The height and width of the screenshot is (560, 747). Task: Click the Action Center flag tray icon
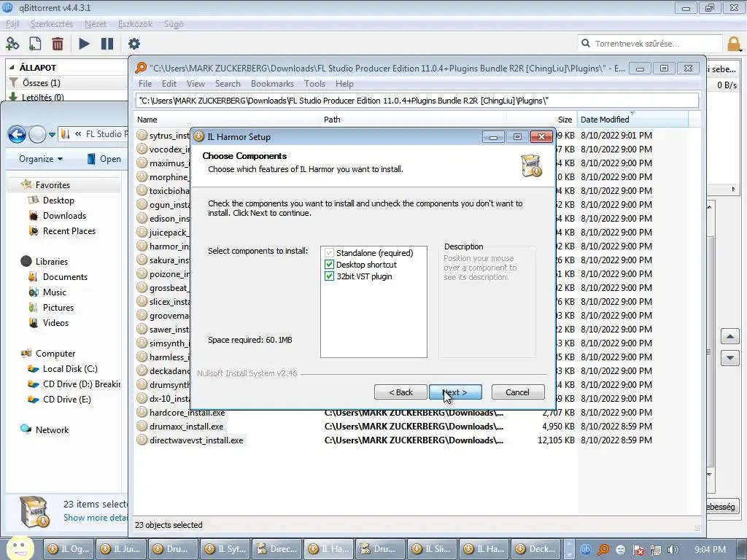[x=638, y=550]
